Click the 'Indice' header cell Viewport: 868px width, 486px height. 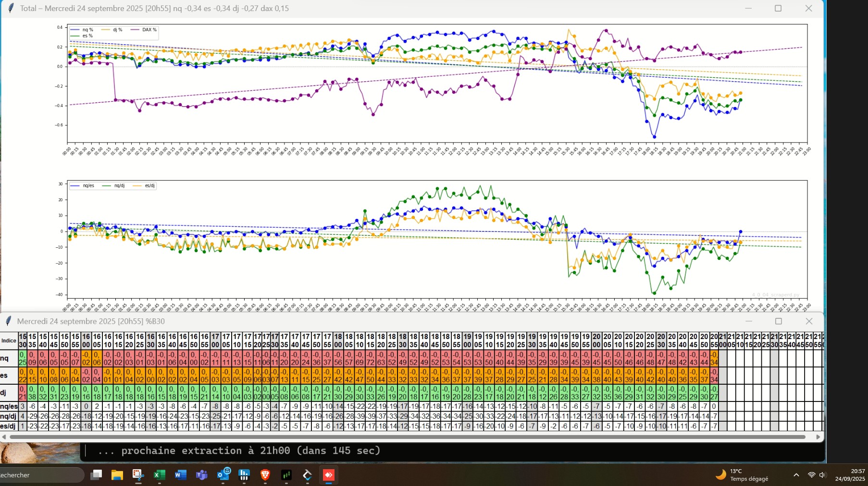pos(9,340)
